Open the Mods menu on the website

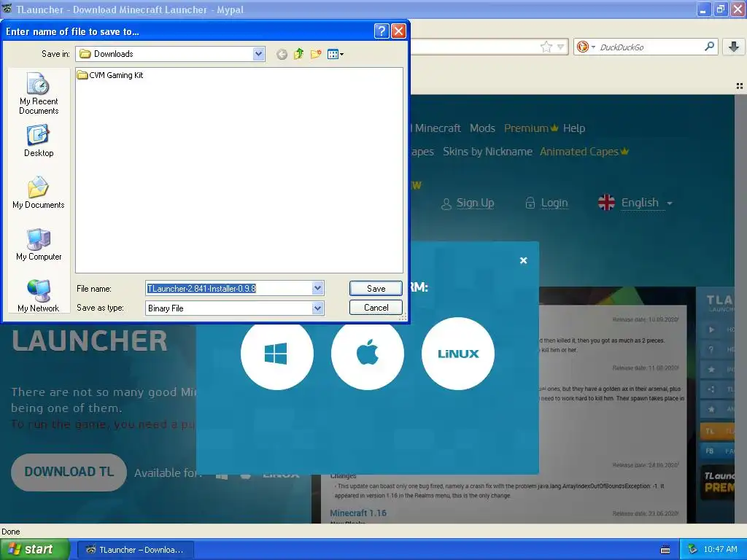point(482,128)
